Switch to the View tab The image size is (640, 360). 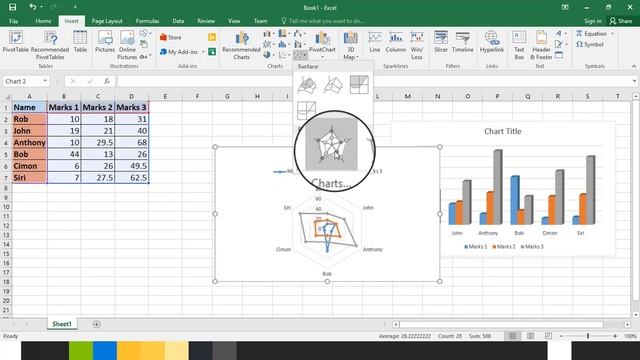(x=234, y=21)
